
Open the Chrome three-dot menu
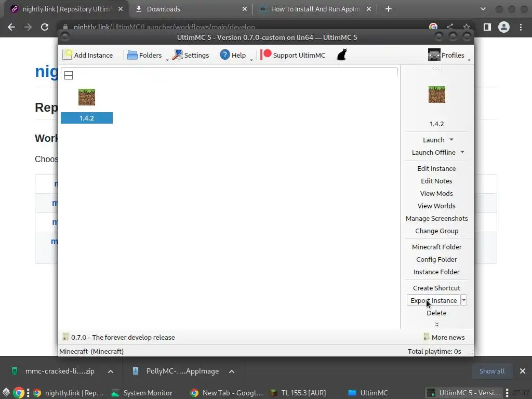(x=521, y=27)
